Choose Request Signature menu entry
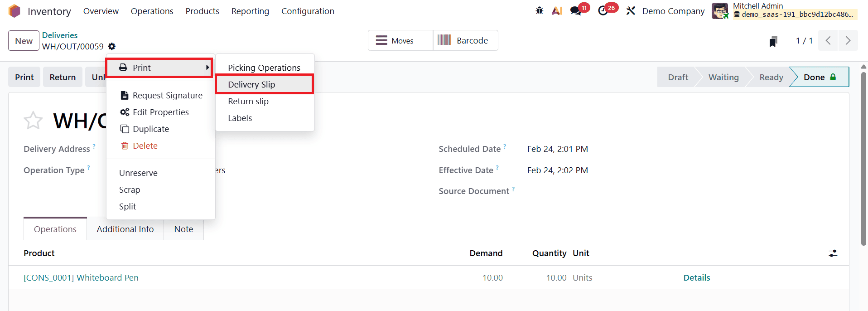 pos(160,95)
